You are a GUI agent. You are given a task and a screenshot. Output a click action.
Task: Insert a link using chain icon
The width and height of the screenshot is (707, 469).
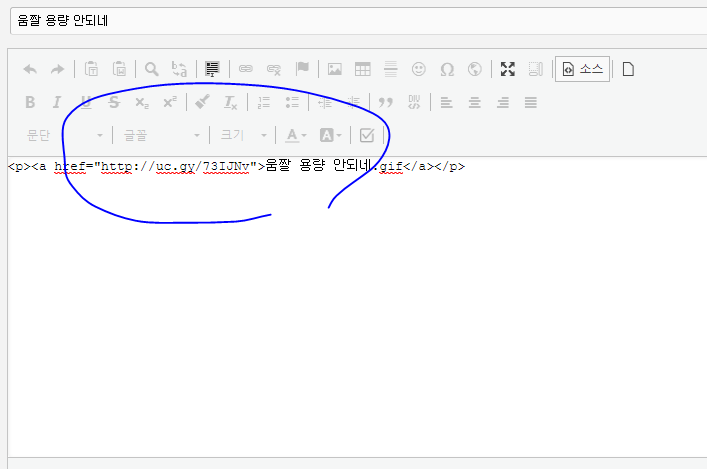click(x=246, y=69)
